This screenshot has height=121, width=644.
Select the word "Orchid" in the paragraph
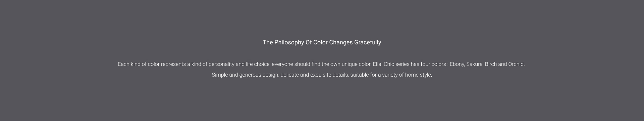(x=516, y=64)
